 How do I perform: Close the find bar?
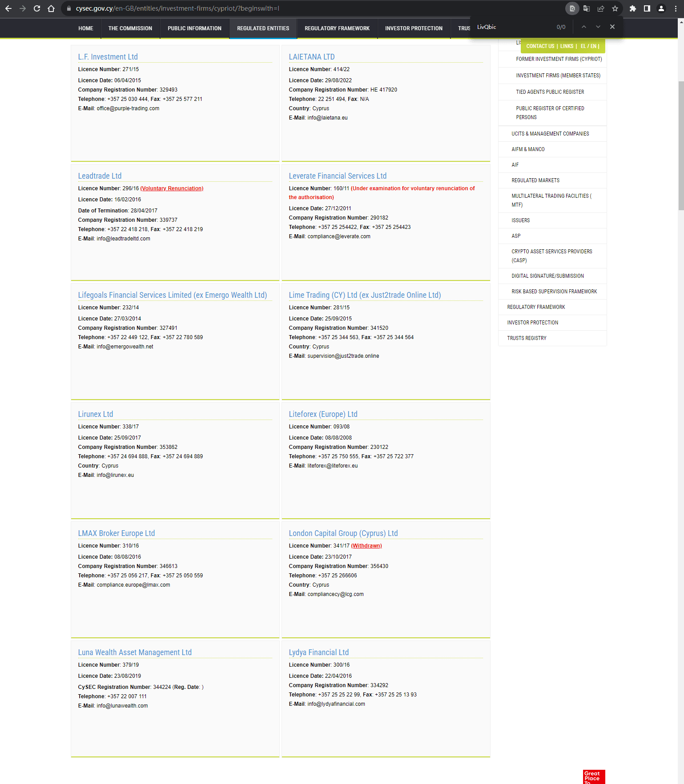click(612, 27)
